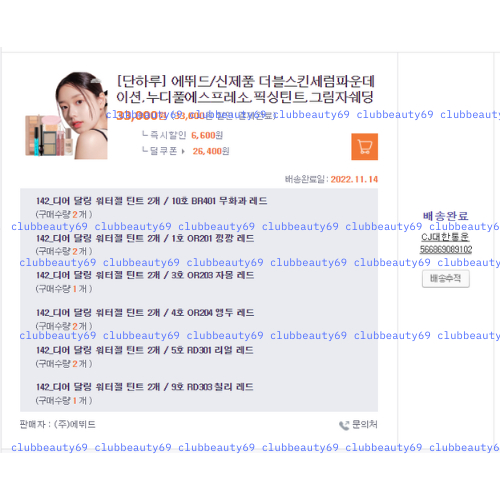Click tracking number 566869089102

(446, 249)
